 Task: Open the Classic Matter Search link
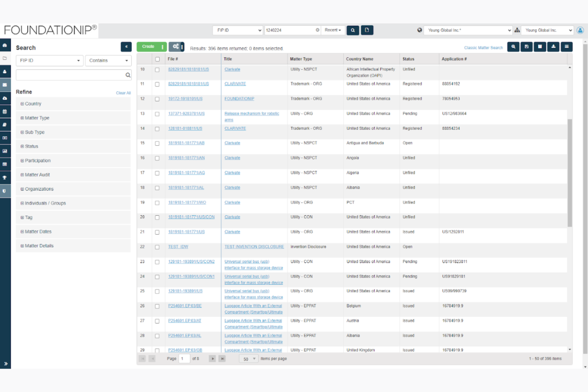coord(484,48)
